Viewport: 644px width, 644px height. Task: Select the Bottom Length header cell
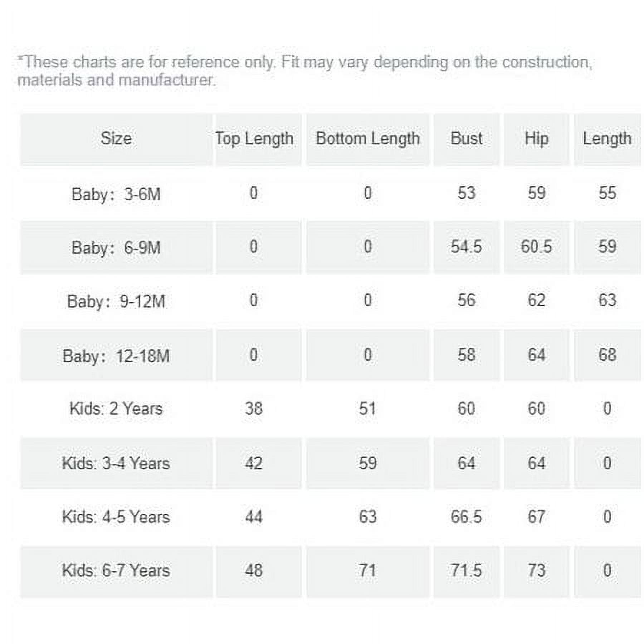tap(367, 139)
